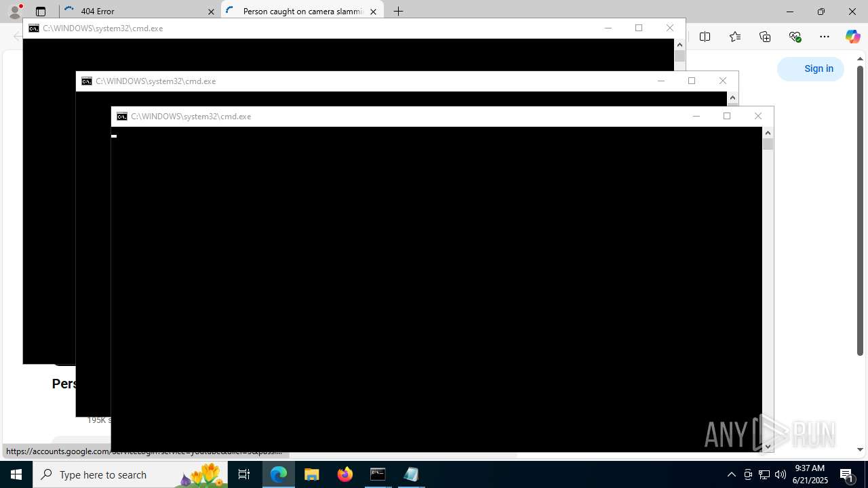Open the Copilot icon in Edge

[853, 37]
